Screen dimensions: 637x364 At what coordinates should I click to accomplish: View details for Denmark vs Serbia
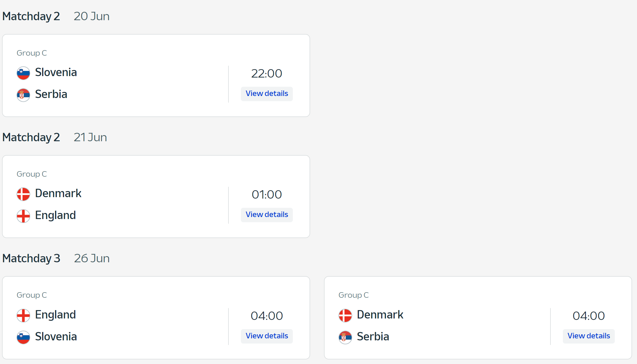[589, 336]
